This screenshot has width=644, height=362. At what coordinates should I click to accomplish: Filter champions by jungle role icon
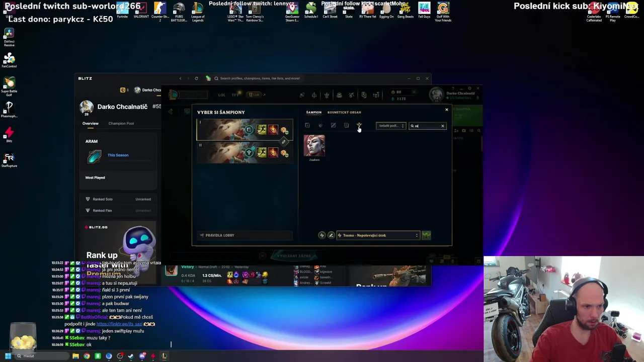[320, 126]
